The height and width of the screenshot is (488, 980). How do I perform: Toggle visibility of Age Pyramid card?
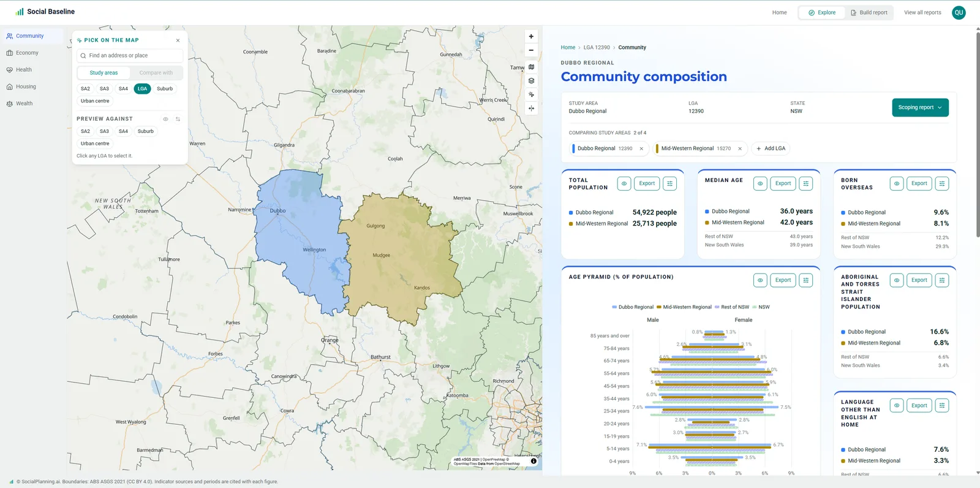coord(760,280)
